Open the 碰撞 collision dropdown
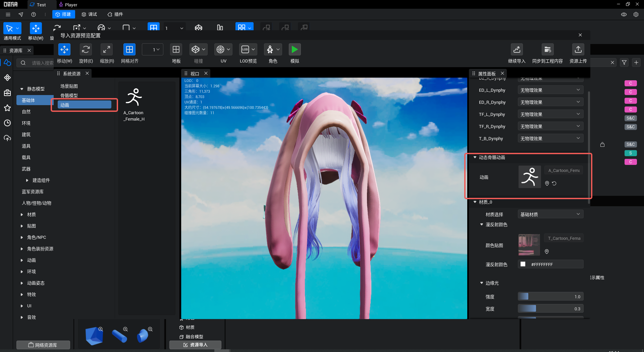 click(198, 50)
